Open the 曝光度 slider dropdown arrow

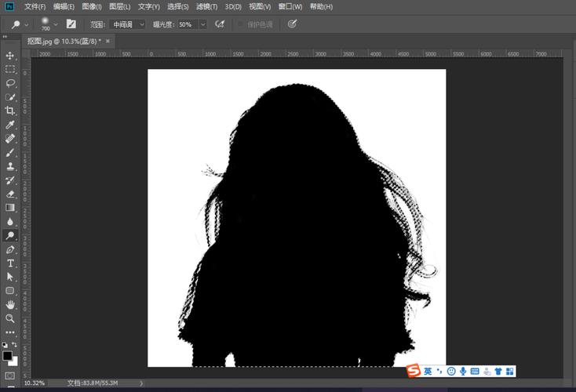click(x=202, y=24)
